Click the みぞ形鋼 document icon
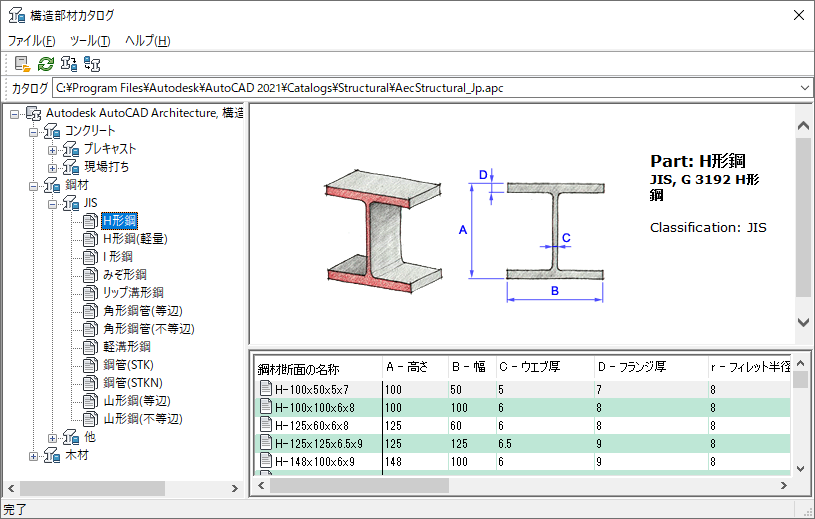 pos(90,275)
